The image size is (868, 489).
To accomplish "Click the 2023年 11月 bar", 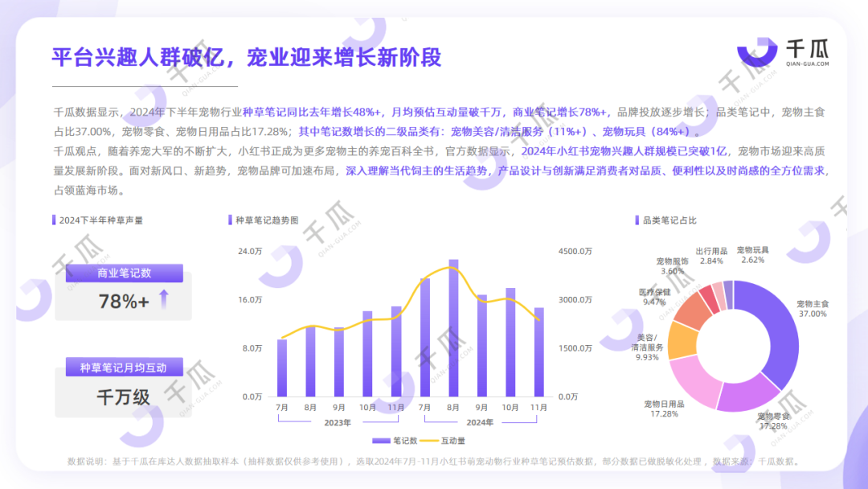I will tap(396, 351).
